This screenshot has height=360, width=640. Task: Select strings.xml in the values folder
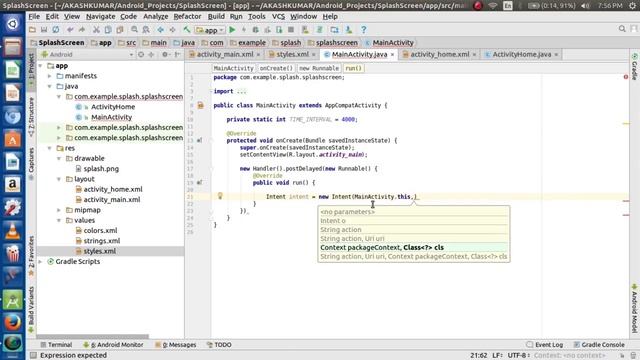pyautogui.click(x=101, y=241)
